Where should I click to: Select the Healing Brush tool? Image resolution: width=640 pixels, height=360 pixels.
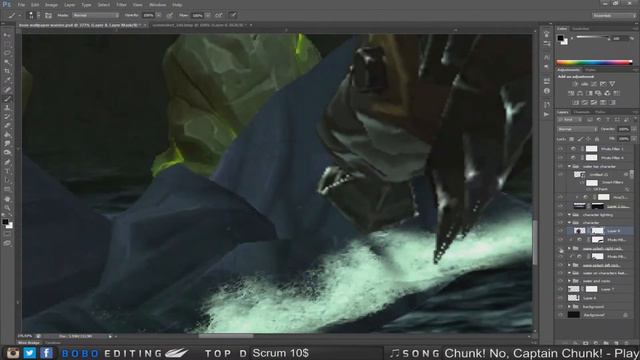click(x=7, y=90)
